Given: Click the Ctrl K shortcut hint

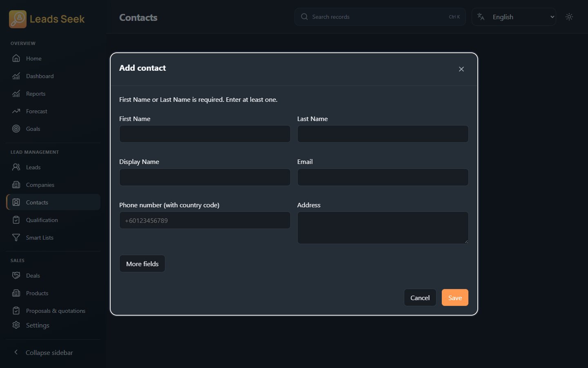Looking at the screenshot, I should [x=454, y=17].
